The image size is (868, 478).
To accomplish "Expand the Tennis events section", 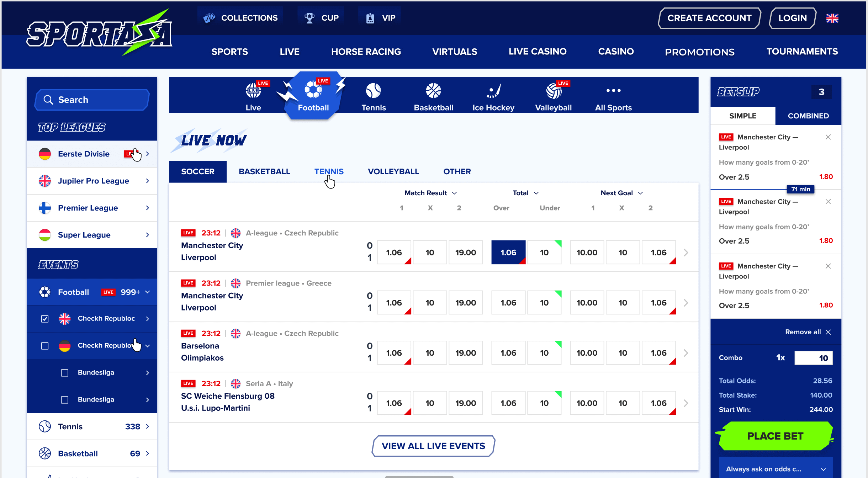I will click(148, 426).
